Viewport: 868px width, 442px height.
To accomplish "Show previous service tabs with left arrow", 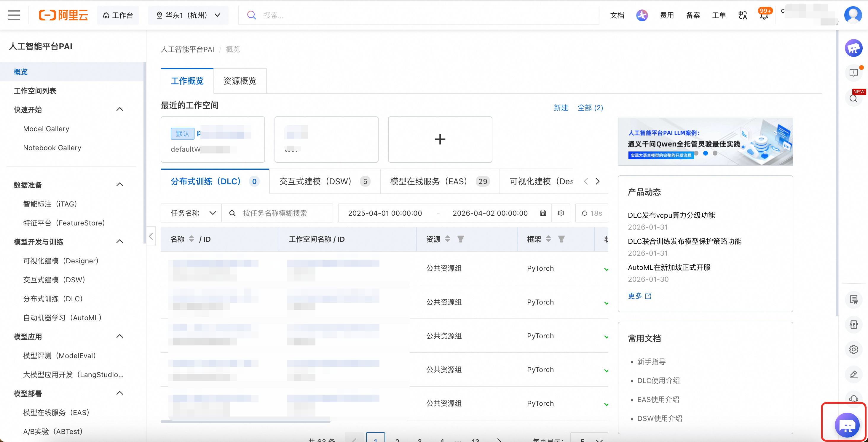I will click(586, 181).
